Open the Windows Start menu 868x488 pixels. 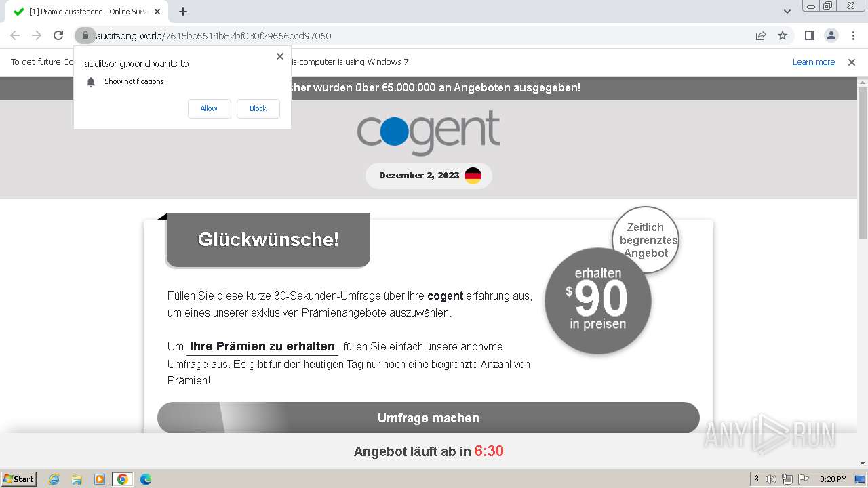(19, 479)
